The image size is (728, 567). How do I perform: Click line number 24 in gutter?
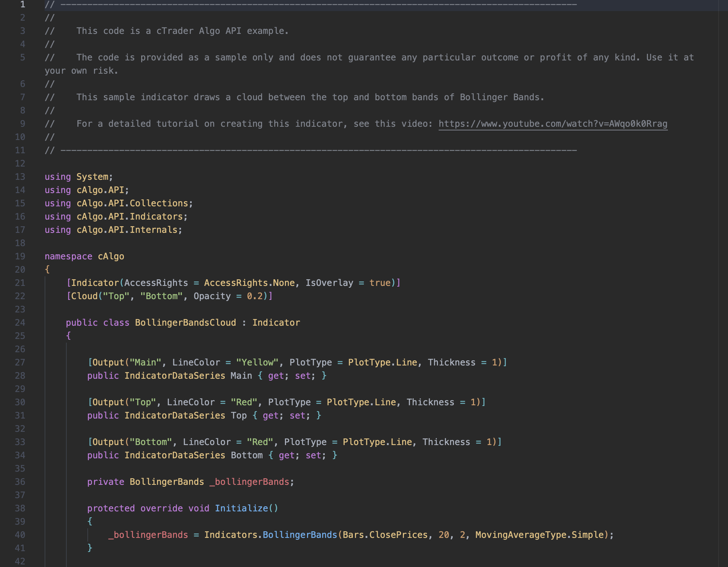click(20, 323)
